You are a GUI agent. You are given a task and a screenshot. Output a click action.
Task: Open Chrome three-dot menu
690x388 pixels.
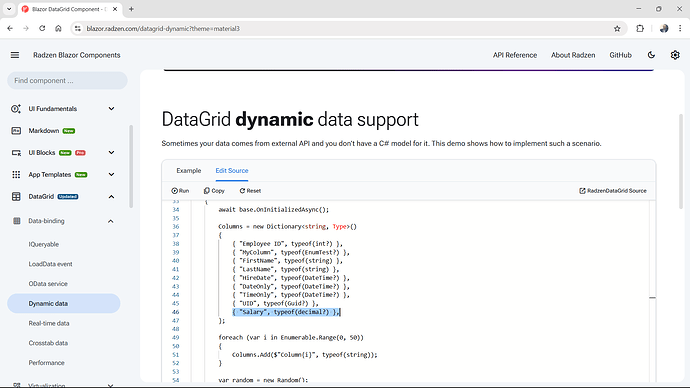tap(680, 29)
